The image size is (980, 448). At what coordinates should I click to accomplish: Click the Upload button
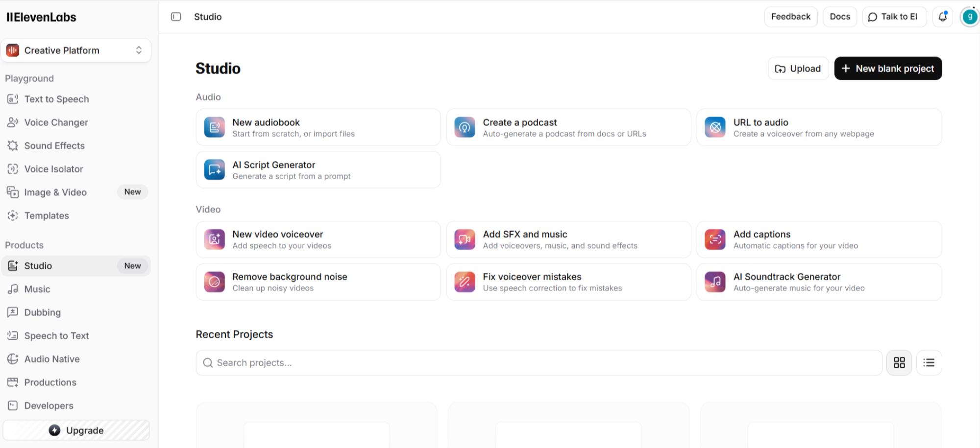(x=798, y=69)
